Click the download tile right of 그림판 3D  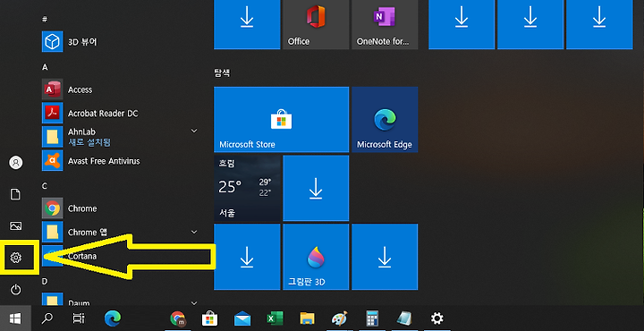tap(385, 257)
